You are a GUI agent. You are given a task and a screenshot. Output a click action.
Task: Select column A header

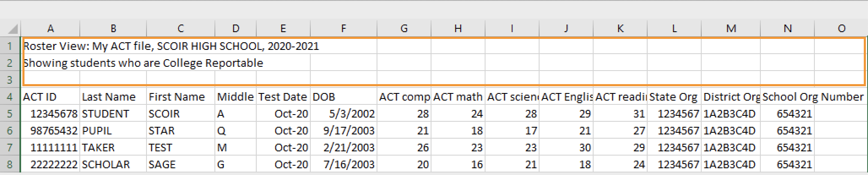click(50, 29)
